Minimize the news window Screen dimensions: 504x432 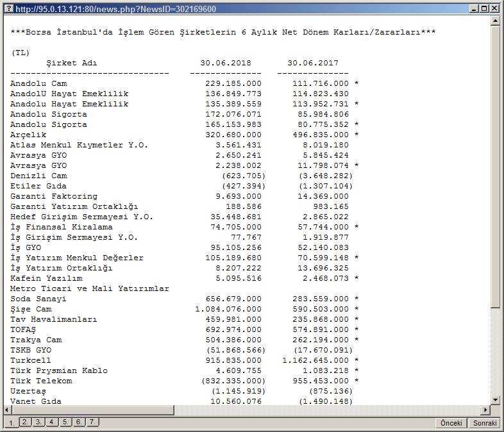point(474,9)
